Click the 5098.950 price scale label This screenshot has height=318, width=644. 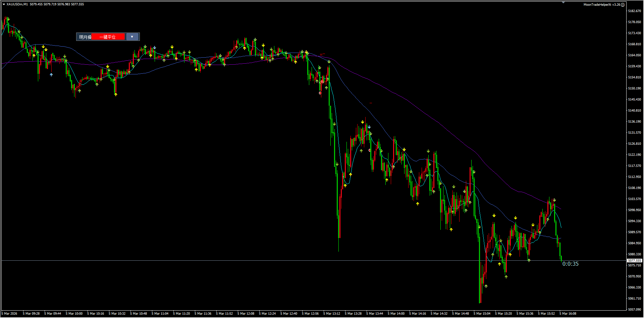(635, 210)
